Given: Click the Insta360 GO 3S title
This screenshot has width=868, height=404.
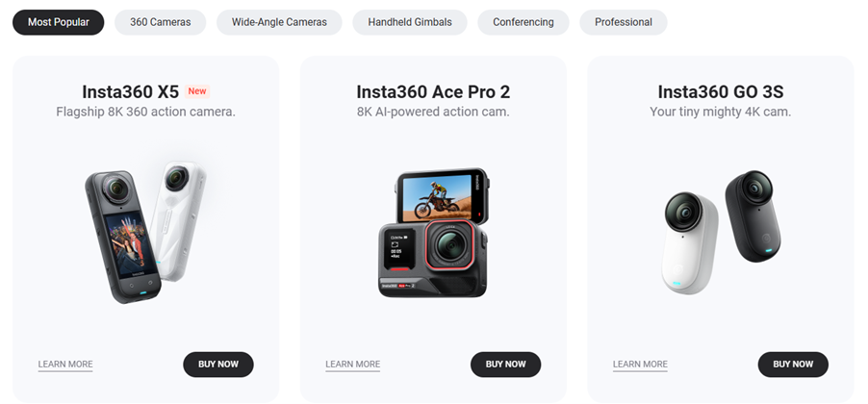Looking at the screenshot, I should [720, 91].
